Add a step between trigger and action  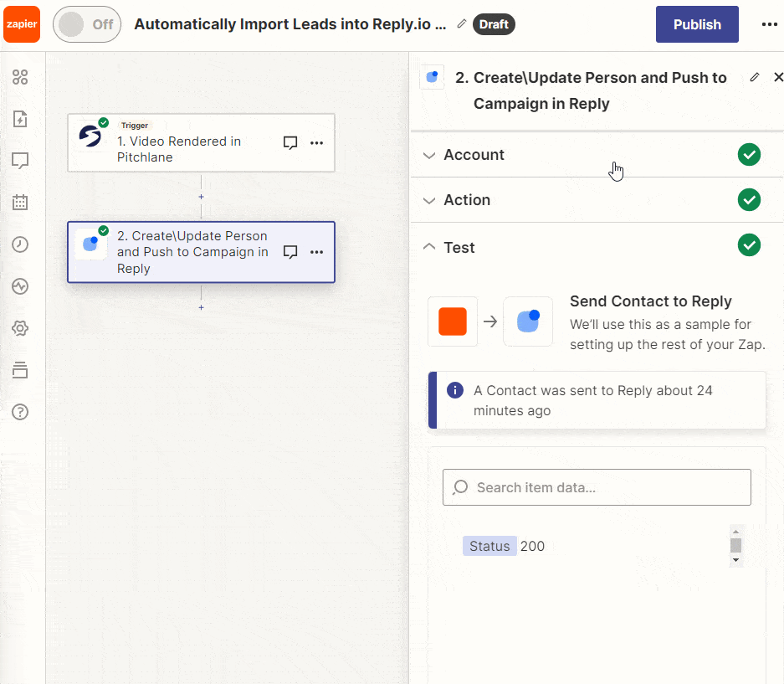click(x=201, y=197)
